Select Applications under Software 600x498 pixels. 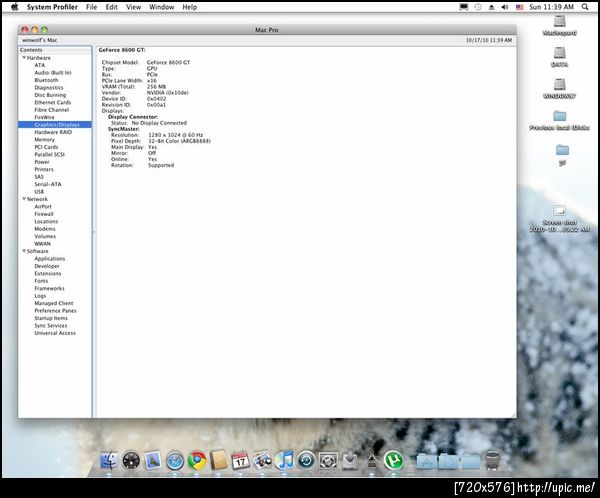click(49, 258)
